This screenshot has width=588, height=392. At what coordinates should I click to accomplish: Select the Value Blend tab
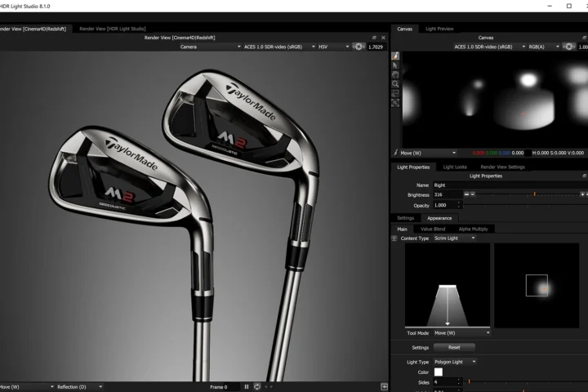(433, 229)
